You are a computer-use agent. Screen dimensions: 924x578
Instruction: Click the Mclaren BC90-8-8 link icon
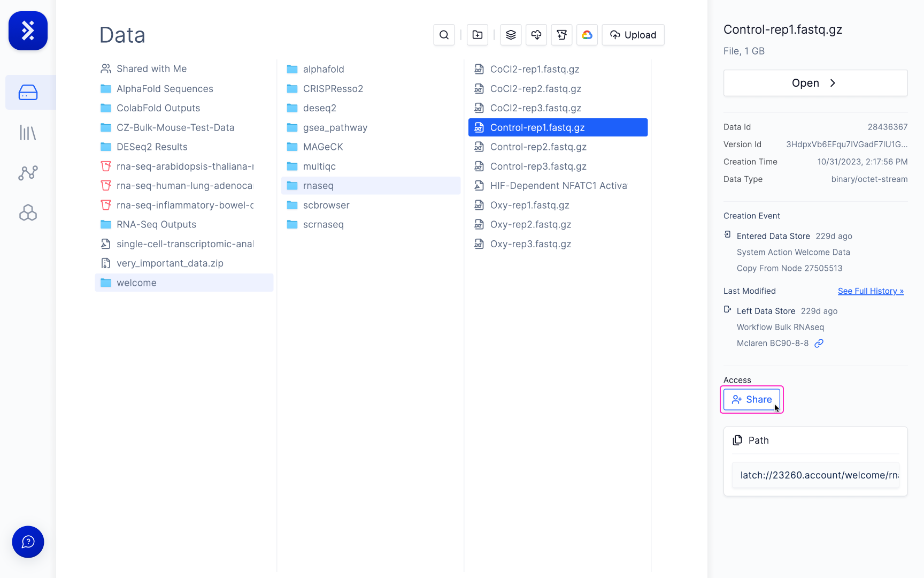point(819,343)
